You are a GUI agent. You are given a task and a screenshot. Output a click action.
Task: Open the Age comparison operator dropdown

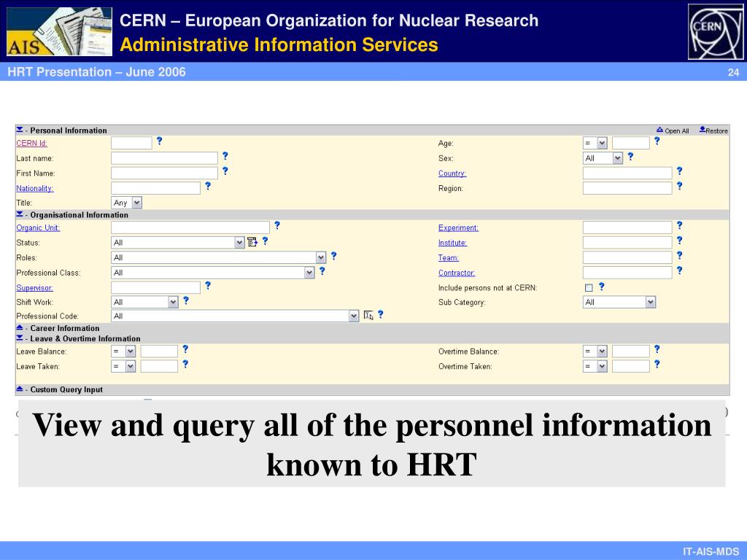[595, 143]
